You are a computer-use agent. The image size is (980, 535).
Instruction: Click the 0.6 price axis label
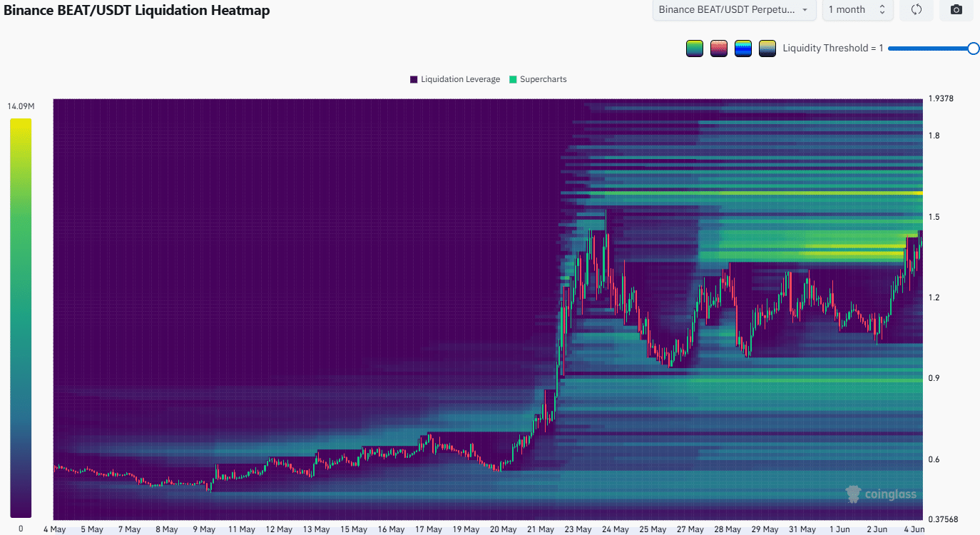coord(934,459)
